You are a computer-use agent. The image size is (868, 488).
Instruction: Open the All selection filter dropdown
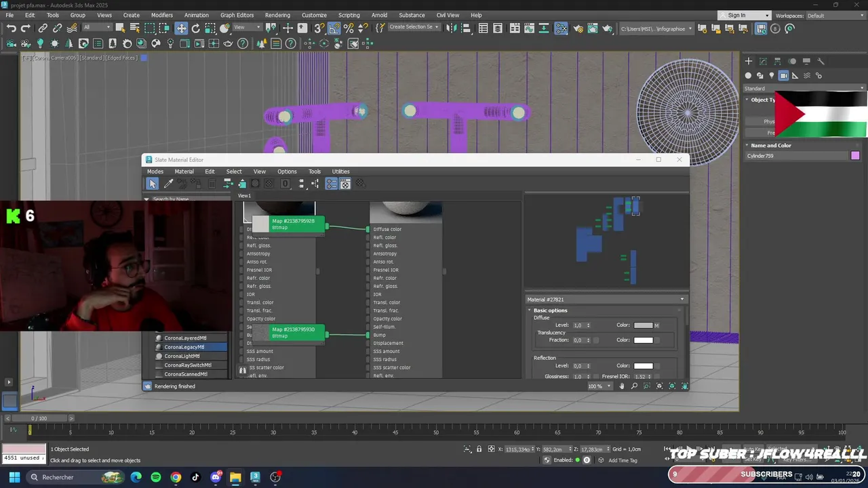click(96, 28)
